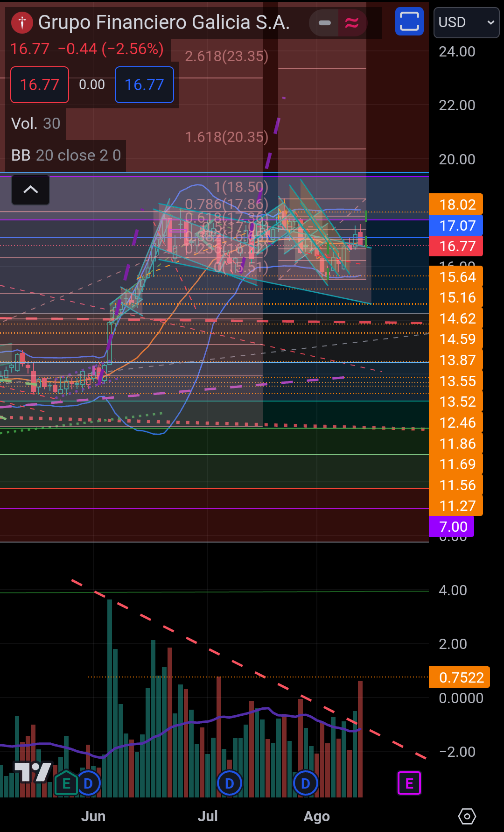
Task: Tap the 1.618(20.35) Fibonacci level label
Action: click(227, 137)
